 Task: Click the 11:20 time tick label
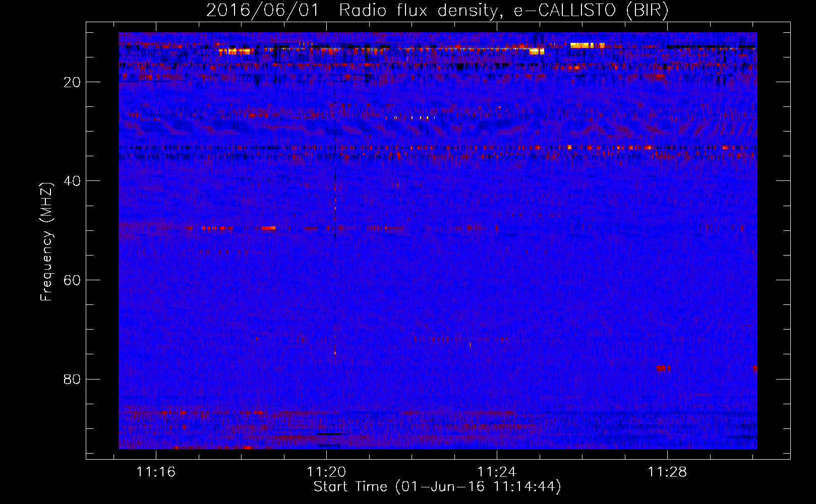(x=326, y=472)
